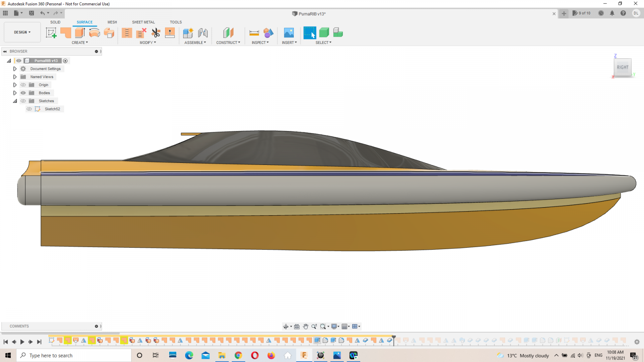Choose the Offset surface tool
The height and width of the screenshot is (362, 644).
[109, 33]
